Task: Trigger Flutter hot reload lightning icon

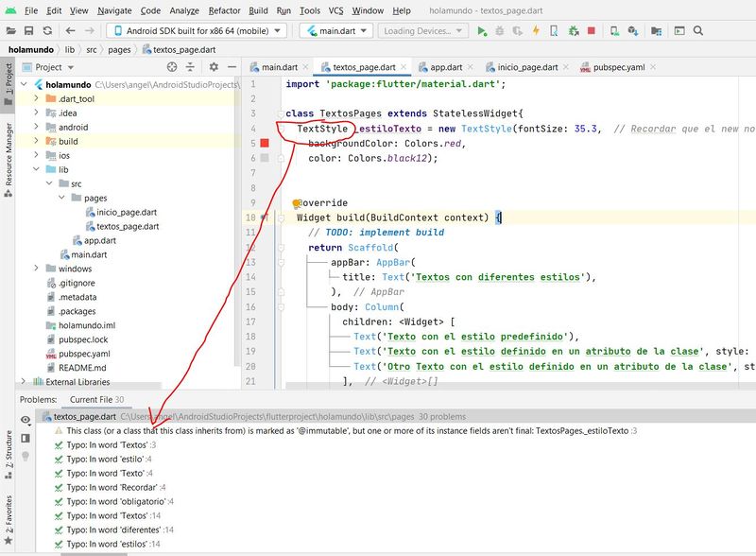Action: (536, 31)
